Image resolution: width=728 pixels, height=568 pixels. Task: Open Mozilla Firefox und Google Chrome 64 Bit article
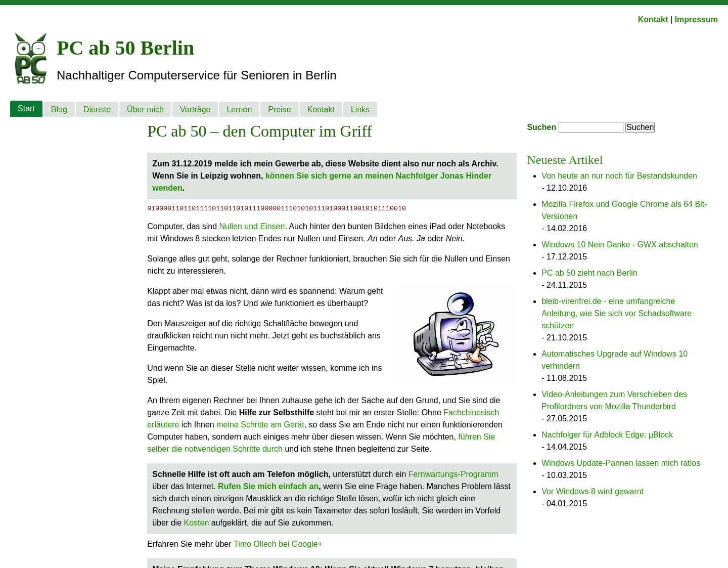tap(624, 210)
